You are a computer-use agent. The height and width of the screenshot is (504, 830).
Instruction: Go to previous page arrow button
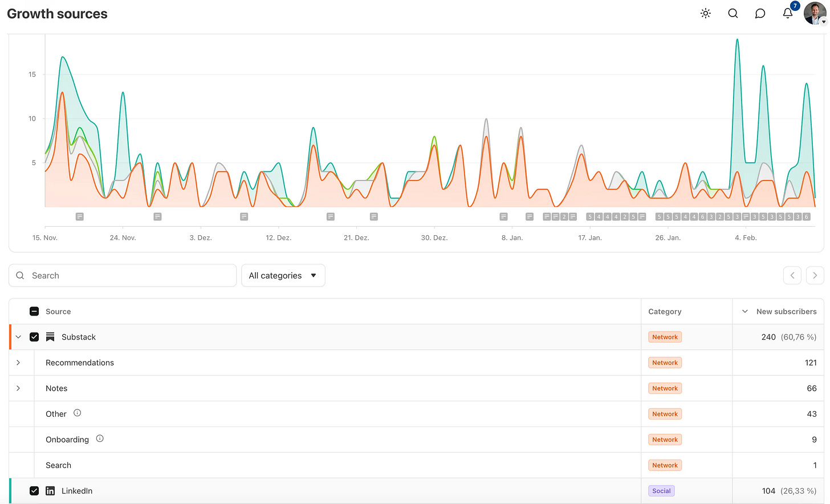click(792, 275)
